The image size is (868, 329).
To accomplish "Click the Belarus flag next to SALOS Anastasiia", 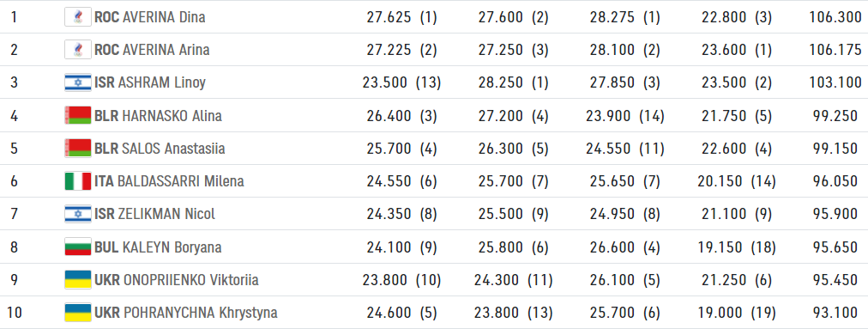I will pyautogui.click(x=78, y=149).
